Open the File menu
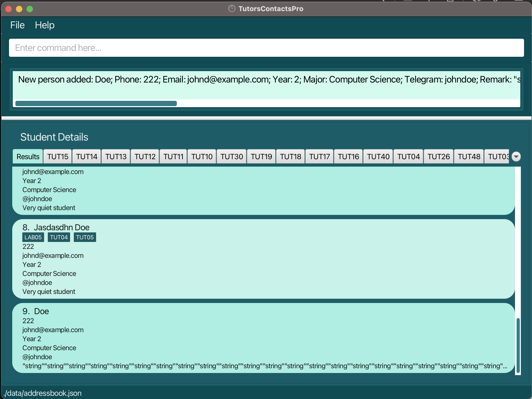This screenshot has width=532, height=399. (x=17, y=25)
